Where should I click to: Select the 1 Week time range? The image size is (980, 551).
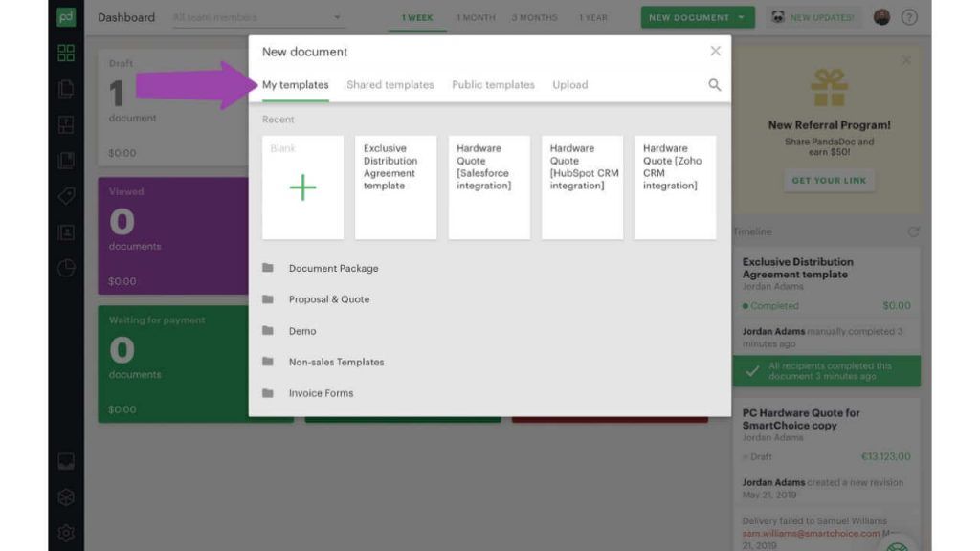(x=417, y=17)
